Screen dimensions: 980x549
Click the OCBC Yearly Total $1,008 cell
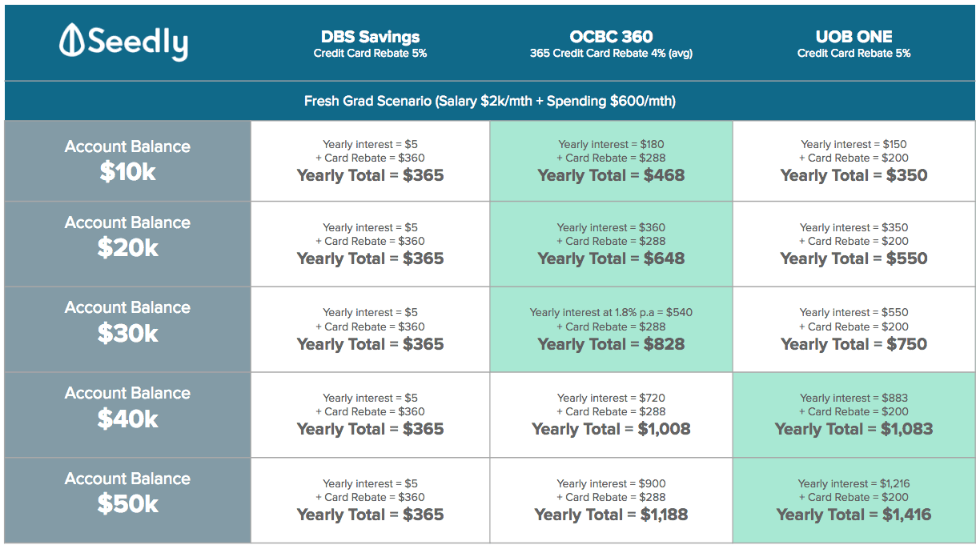[611, 415]
